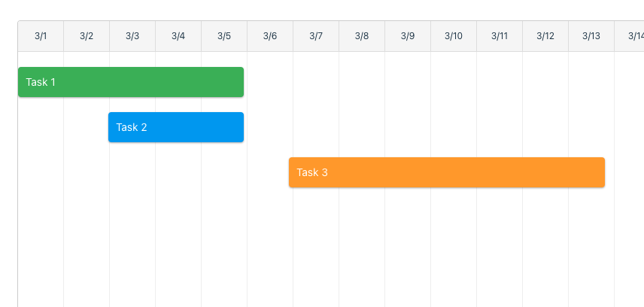Click the 3/7 date column header
This screenshot has width=644, height=307.
[x=316, y=36]
